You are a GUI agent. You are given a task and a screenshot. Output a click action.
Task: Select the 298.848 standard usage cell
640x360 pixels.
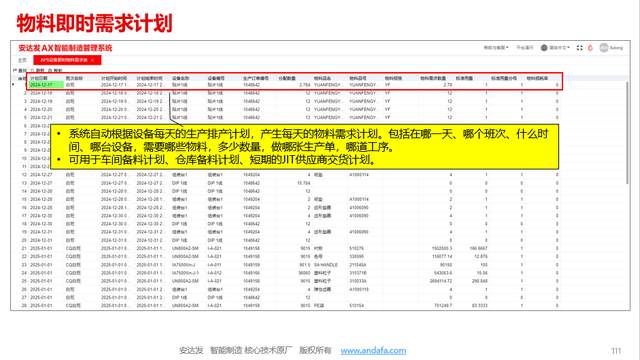[x=480, y=281]
